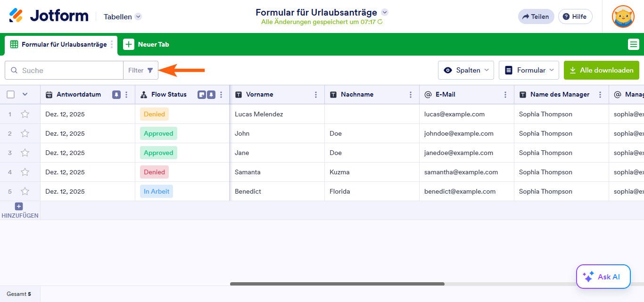Viewport: 644px width, 302px height.
Task: Star the row containing Jane Doe
Action: (25, 153)
